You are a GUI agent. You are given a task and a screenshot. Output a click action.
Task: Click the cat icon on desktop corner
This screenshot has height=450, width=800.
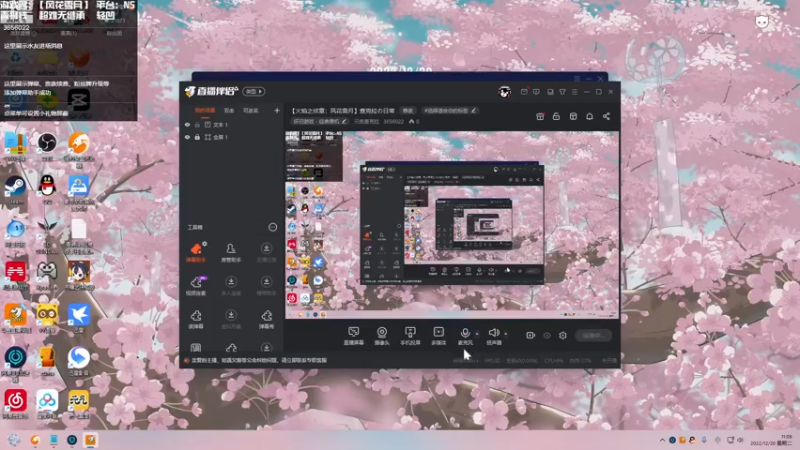point(762,21)
